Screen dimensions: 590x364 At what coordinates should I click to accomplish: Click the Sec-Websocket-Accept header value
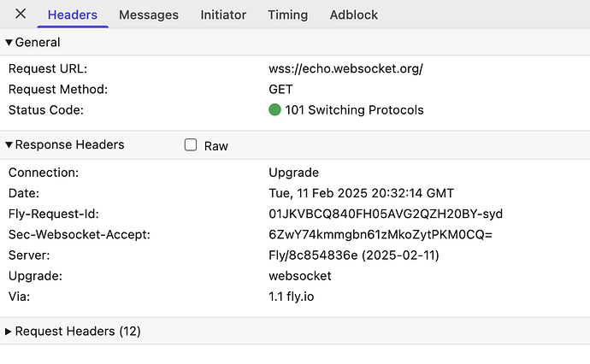tap(381, 235)
